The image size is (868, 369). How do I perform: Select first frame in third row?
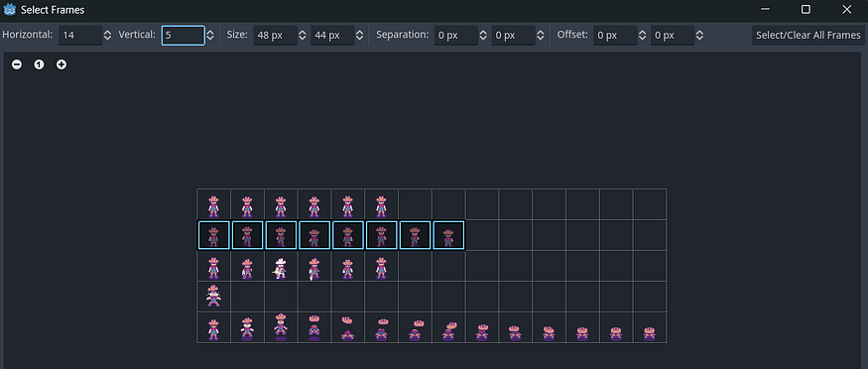tap(213, 266)
